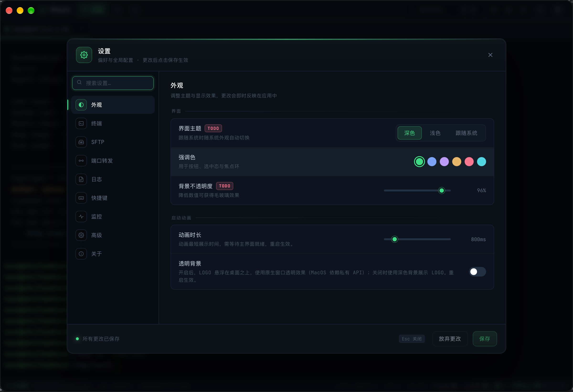Screen dimensions: 573x392
Task: Open the 终端 settings section
Action: click(113, 123)
